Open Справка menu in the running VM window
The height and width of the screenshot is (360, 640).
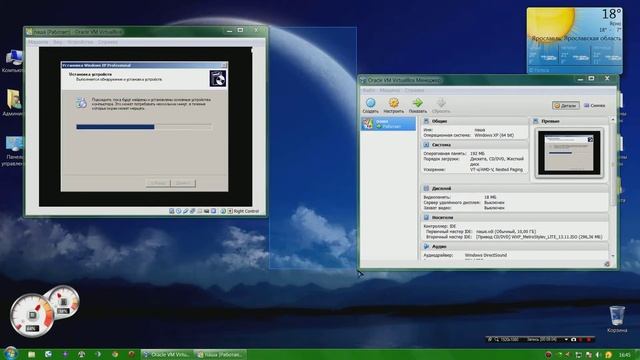pos(108,42)
